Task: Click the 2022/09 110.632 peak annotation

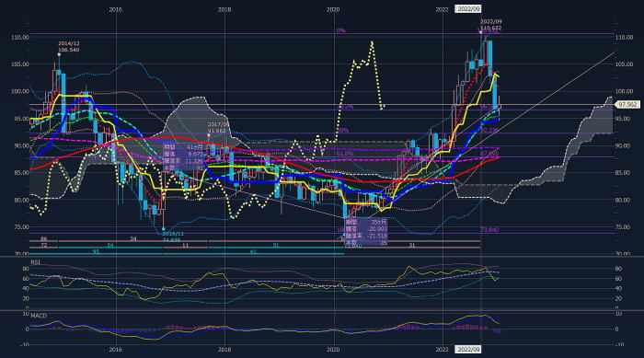Action: [x=490, y=25]
